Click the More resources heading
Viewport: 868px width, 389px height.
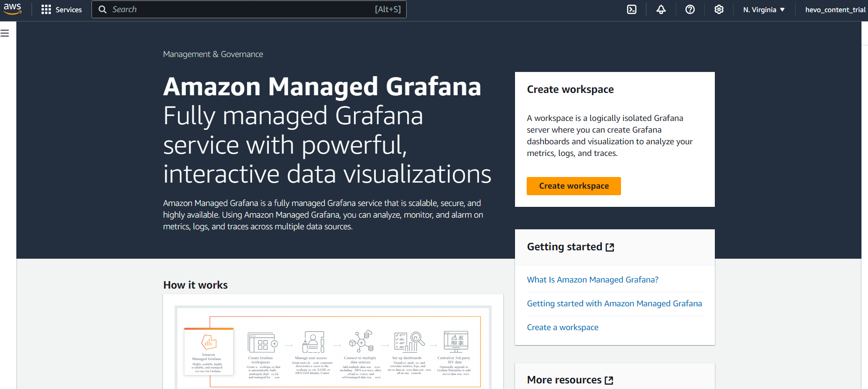click(x=564, y=380)
